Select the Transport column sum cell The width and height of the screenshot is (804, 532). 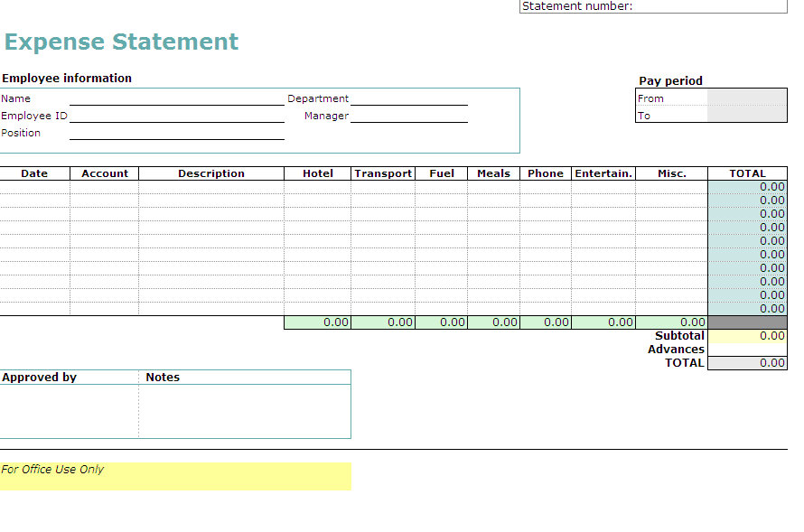383,322
